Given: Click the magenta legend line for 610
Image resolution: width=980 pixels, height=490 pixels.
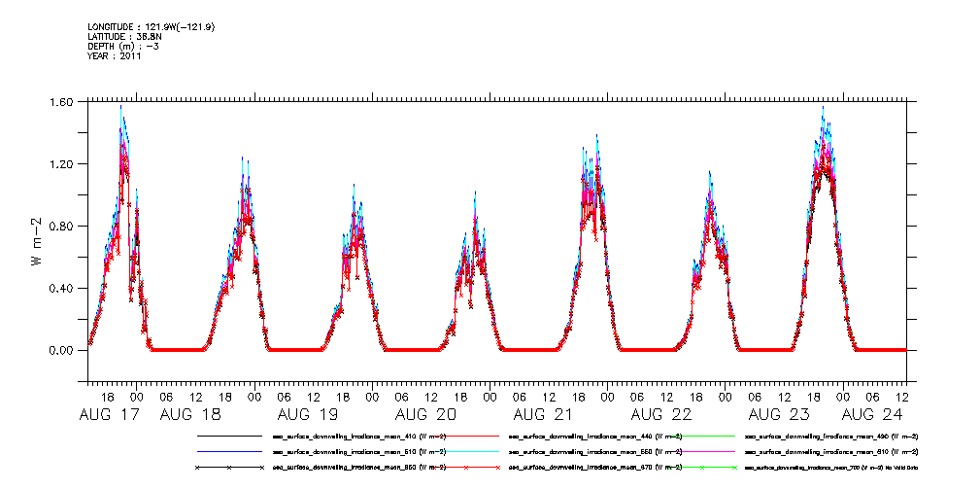Looking at the screenshot, I should (702, 451).
